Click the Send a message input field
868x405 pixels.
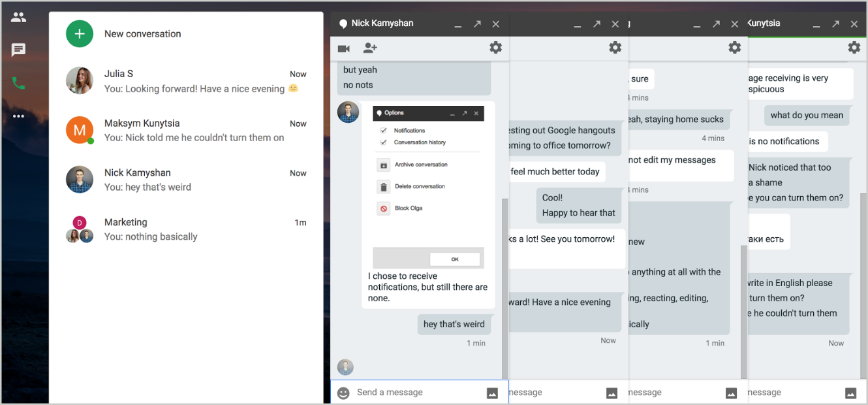tap(418, 393)
